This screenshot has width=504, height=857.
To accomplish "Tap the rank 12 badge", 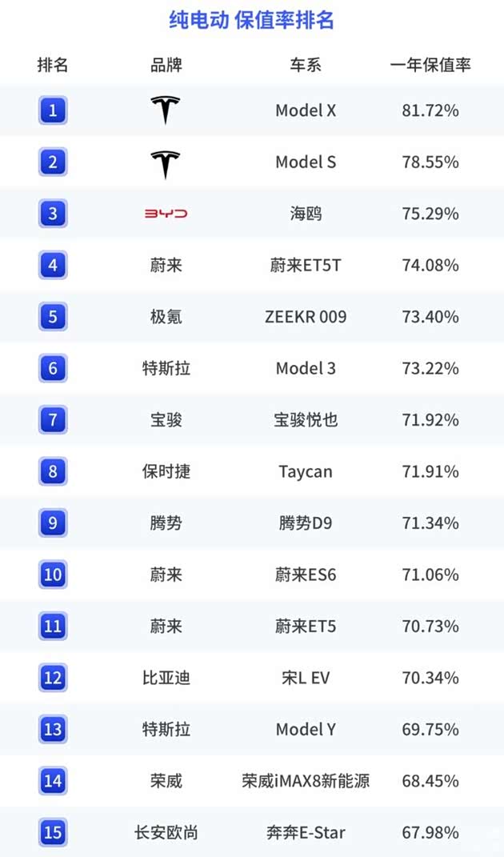I will pos(53,678).
